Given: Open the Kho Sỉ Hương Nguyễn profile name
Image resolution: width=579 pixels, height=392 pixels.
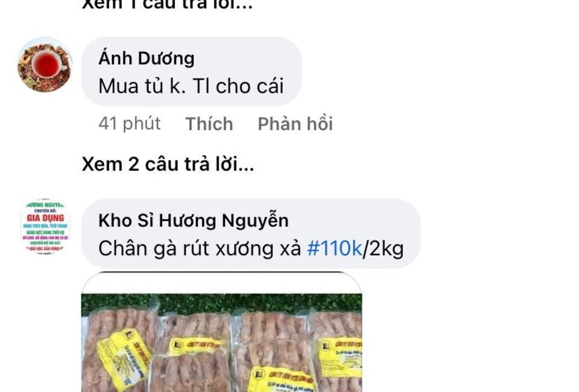Looking at the screenshot, I should (x=194, y=220).
